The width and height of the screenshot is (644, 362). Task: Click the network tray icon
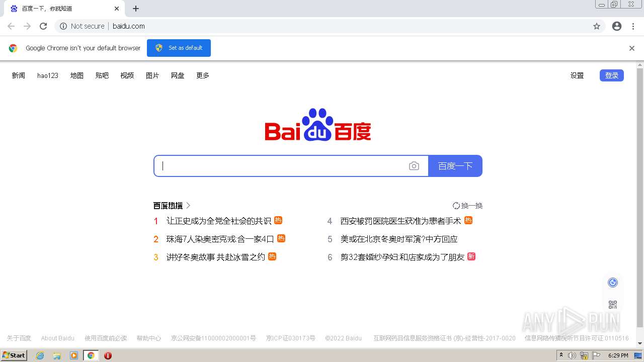click(584, 355)
